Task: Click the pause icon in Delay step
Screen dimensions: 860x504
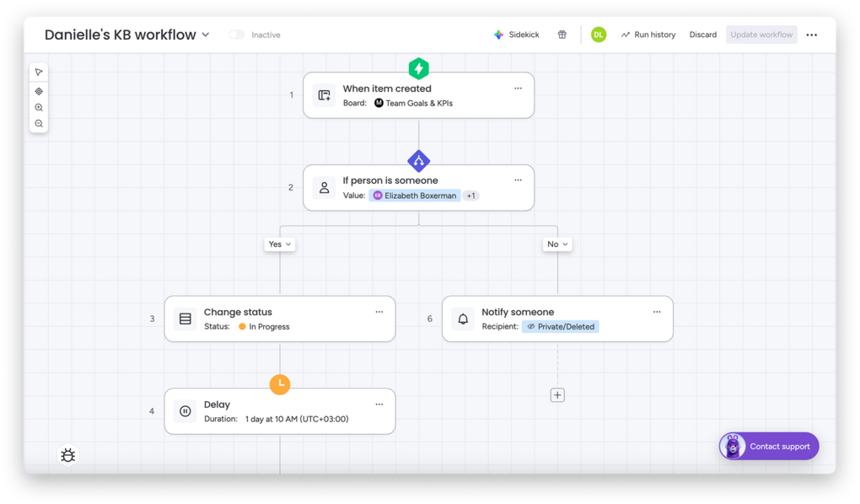Action: click(x=185, y=411)
